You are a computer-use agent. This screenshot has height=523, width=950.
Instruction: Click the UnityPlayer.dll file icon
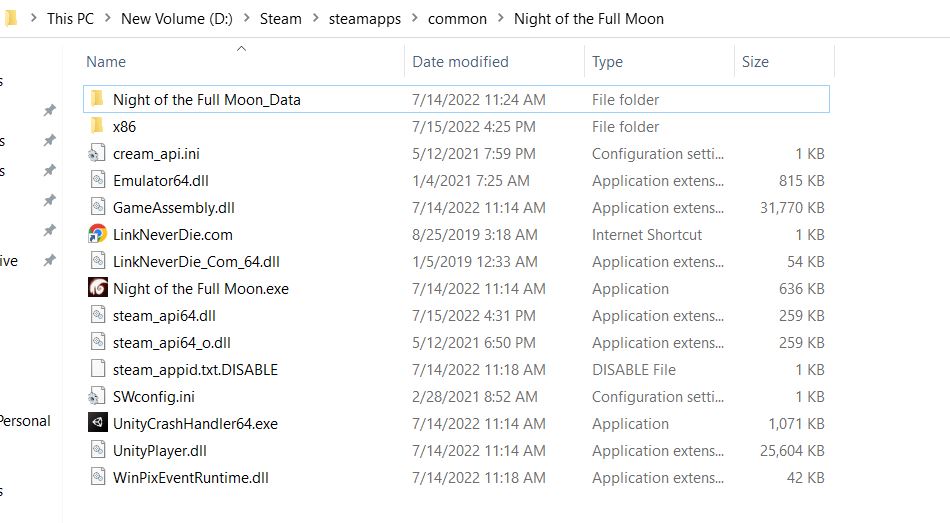pos(97,450)
